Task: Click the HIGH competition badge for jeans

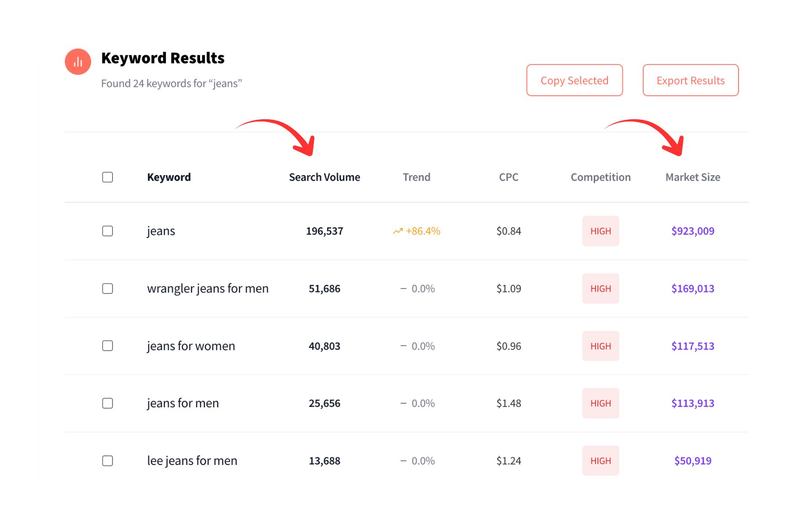Action: [601, 231]
